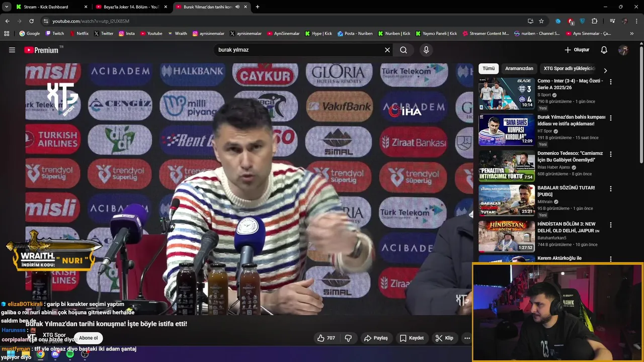Show more filter chips with right arrow
The width and height of the screenshot is (644, 362).
click(605, 70)
